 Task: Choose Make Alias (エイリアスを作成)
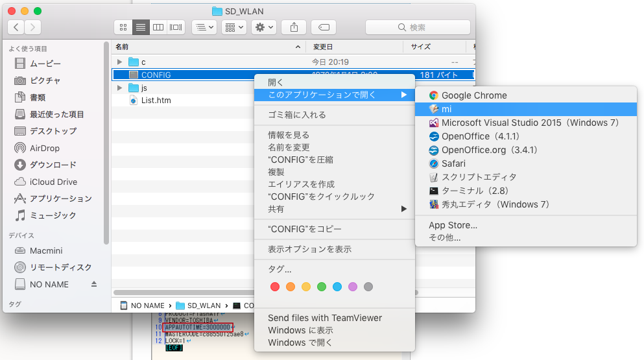[x=334, y=184]
